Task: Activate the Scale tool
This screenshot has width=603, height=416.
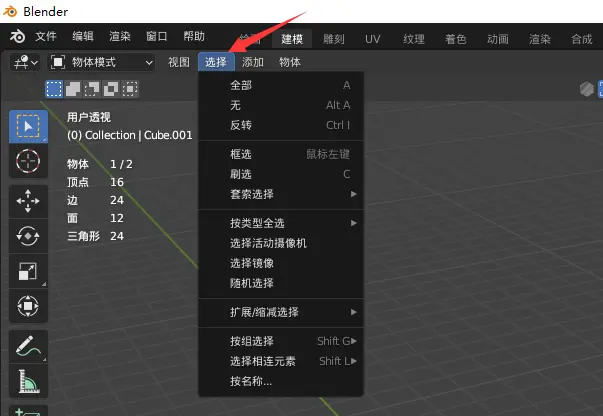Action: 28,271
